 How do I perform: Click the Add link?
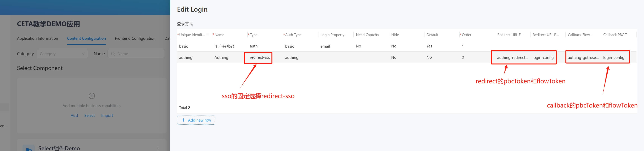point(74,115)
